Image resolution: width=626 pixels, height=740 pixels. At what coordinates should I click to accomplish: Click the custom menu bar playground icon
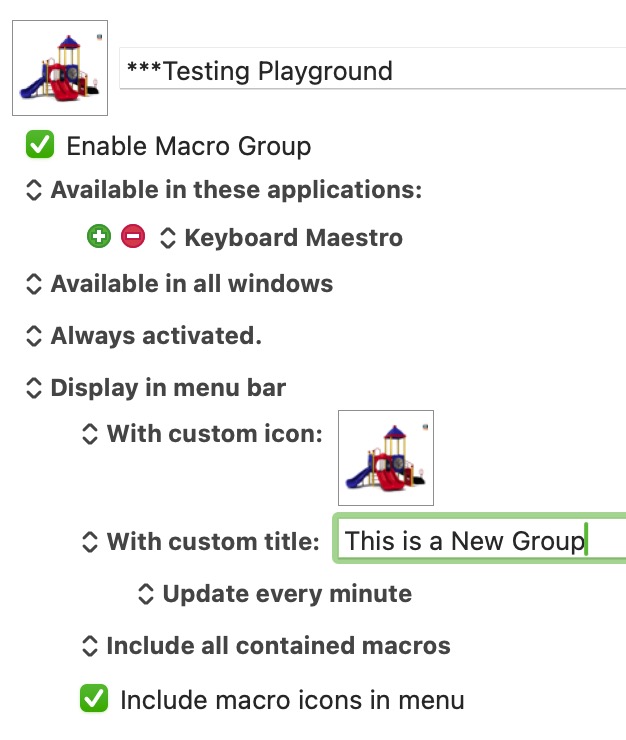pos(386,458)
